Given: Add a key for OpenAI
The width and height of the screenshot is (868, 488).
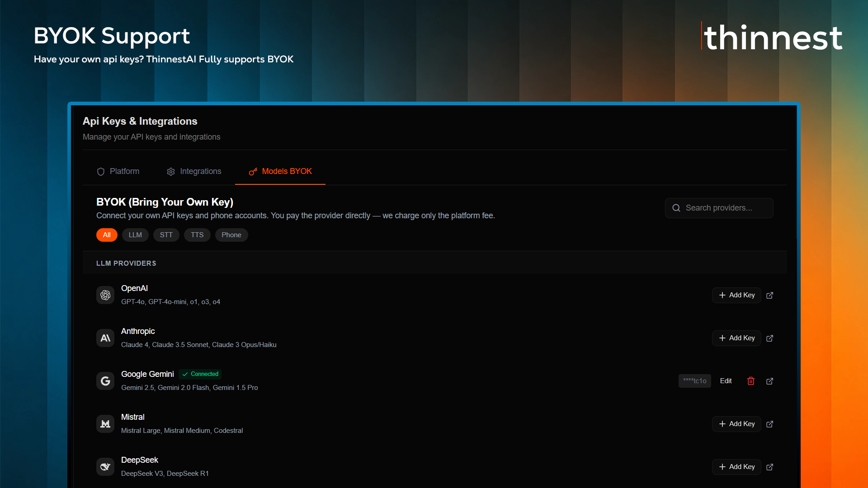Looking at the screenshot, I should [736, 295].
